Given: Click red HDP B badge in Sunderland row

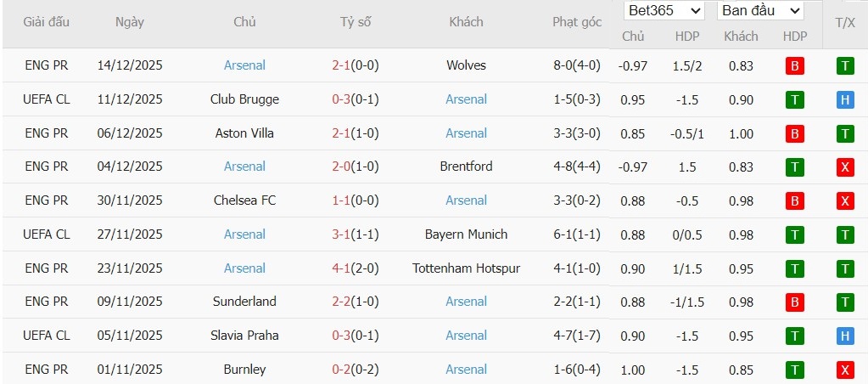Looking at the screenshot, I should pos(795,302).
